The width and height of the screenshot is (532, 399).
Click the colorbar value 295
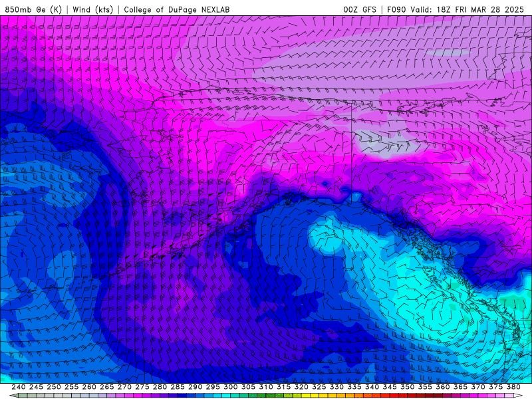pyautogui.click(x=213, y=387)
